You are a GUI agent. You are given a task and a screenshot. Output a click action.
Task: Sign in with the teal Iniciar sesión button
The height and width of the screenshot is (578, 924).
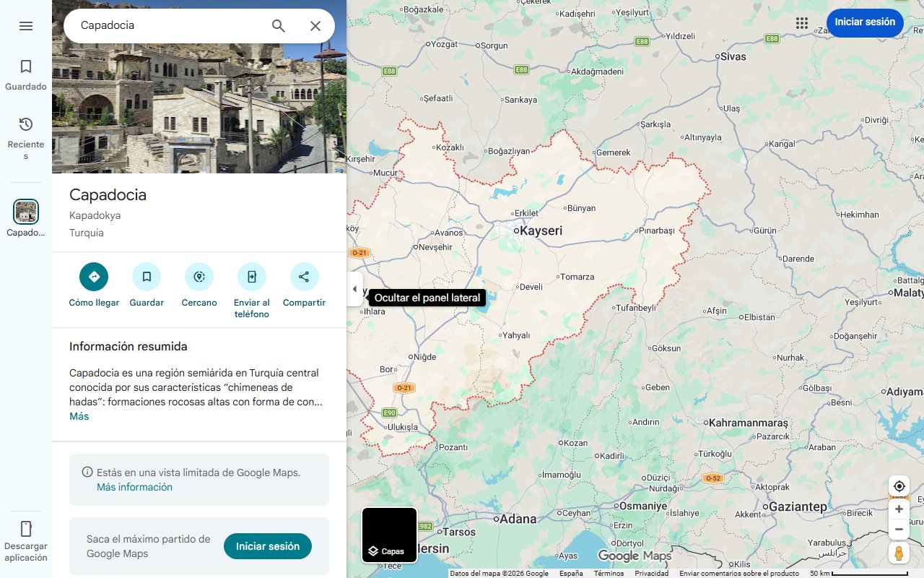[x=268, y=546]
